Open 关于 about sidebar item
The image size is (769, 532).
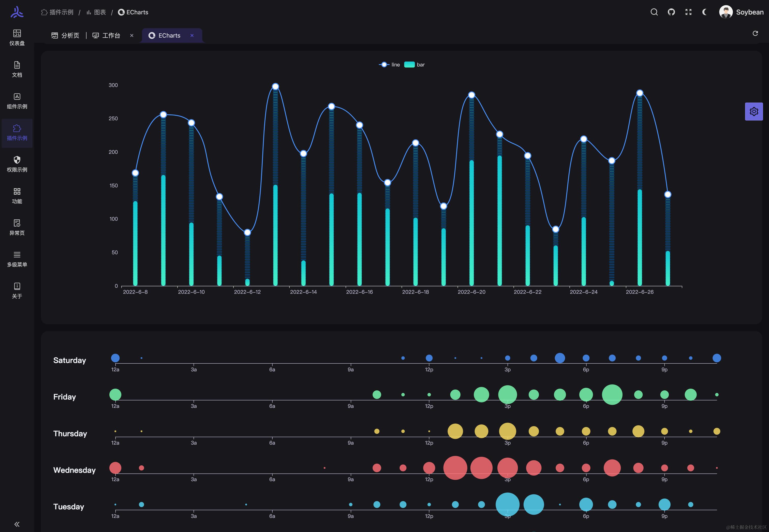click(17, 291)
